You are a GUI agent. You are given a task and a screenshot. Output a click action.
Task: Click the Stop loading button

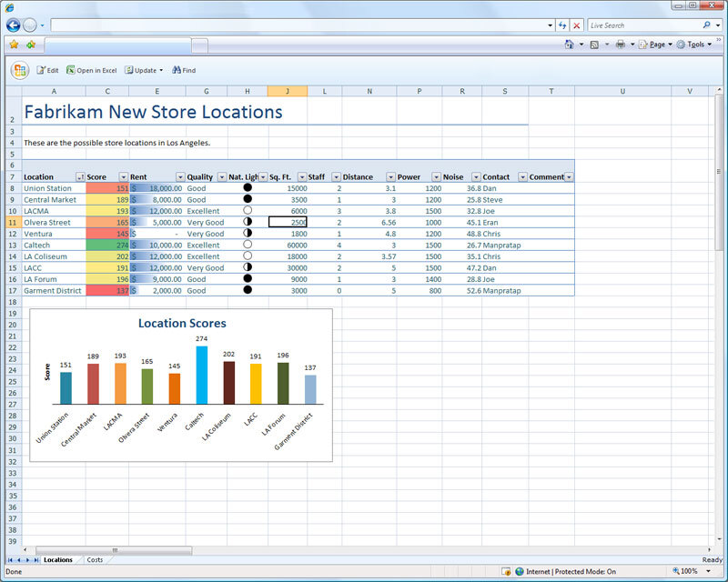pyautogui.click(x=576, y=25)
